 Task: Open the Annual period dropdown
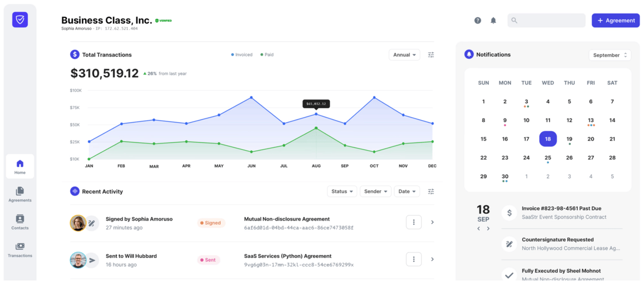pyautogui.click(x=404, y=55)
